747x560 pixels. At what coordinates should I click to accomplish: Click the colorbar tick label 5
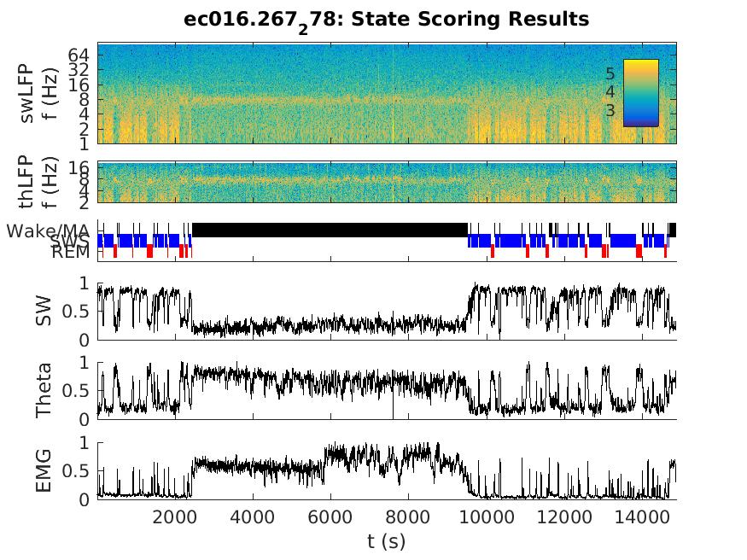coord(610,74)
